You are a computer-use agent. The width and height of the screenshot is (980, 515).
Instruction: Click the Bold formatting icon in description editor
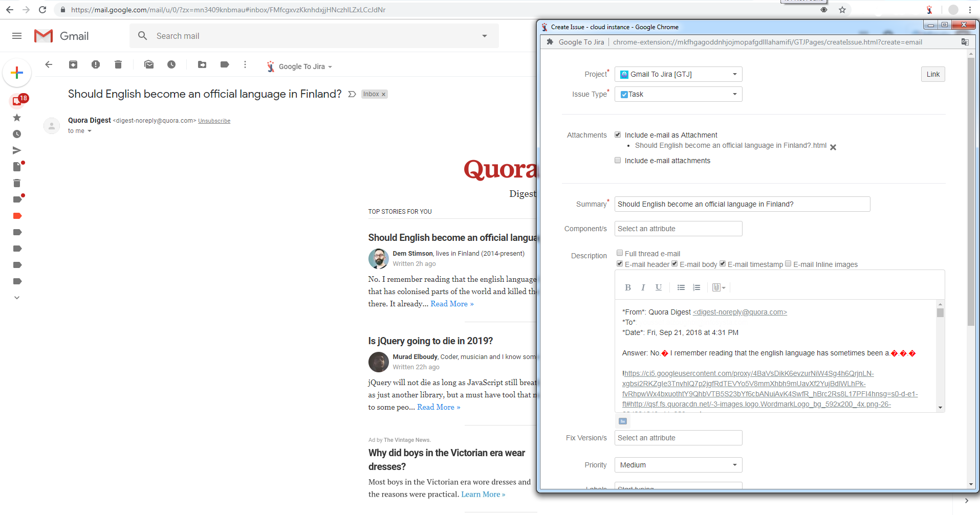[627, 287]
